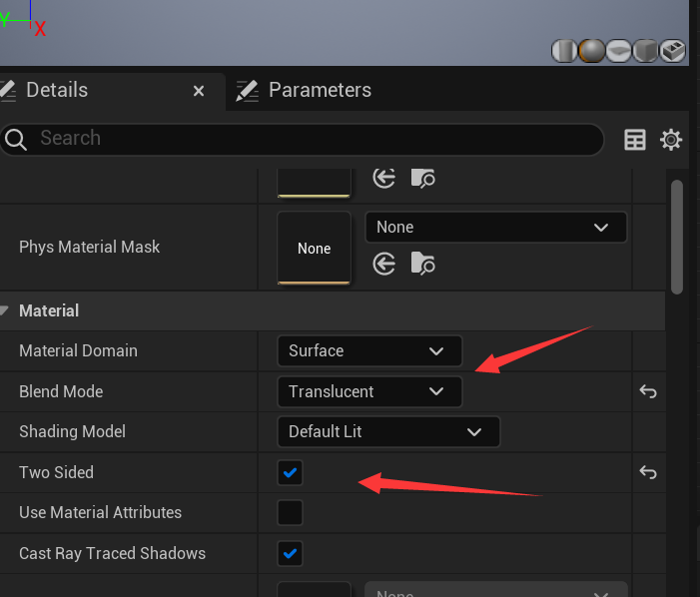Image resolution: width=700 pixels, height=597 pixels.
Task: Uncheck Cast Ray Traced Shadows
Action: point(290,553)
